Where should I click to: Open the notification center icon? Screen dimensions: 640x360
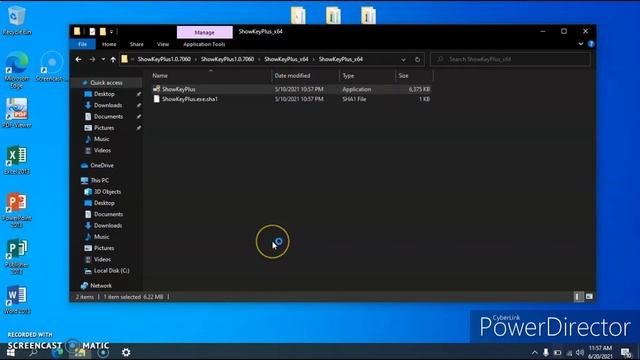coord(626,352)
